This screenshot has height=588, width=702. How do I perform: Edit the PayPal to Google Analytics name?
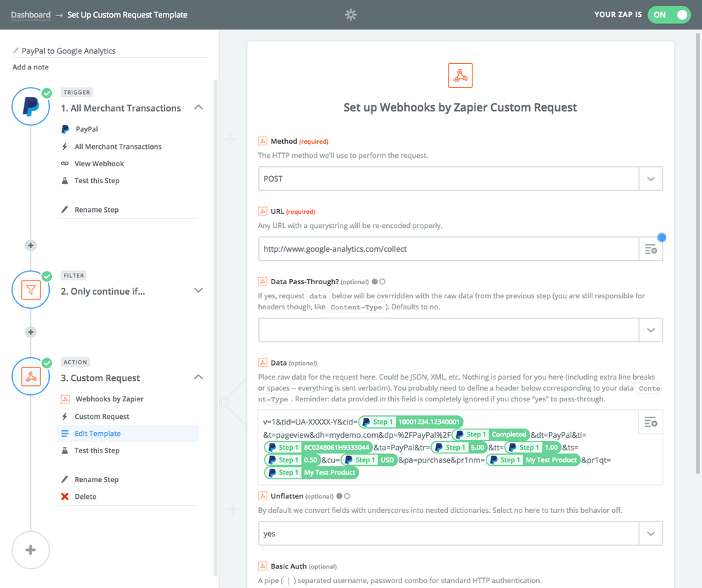click(69, 51)
